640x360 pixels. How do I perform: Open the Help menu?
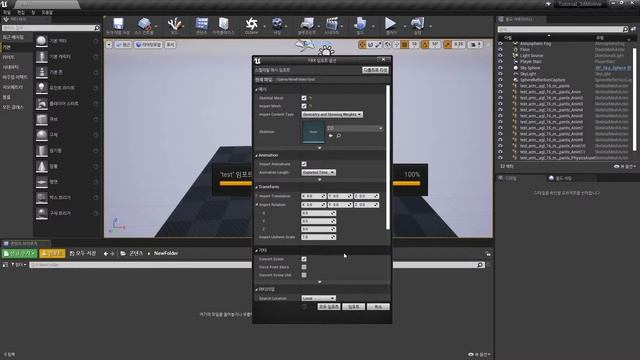pyautogui.click(x=47, y=12)
